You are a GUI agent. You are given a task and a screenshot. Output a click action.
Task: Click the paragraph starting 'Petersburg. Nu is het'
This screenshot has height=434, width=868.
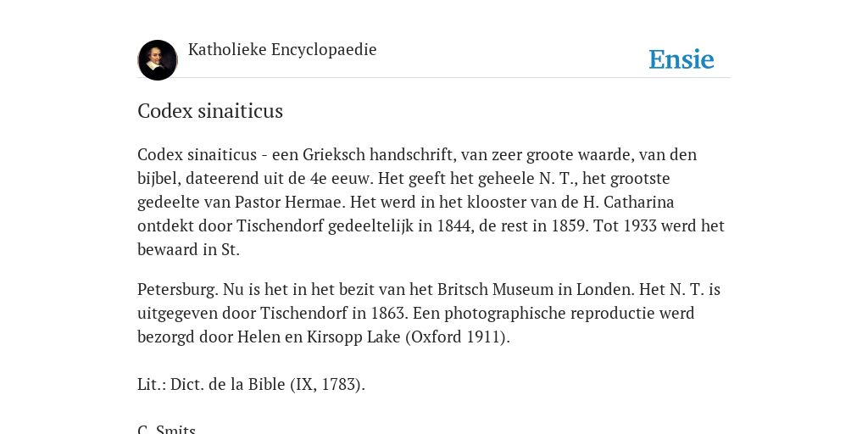coord(429,313)
